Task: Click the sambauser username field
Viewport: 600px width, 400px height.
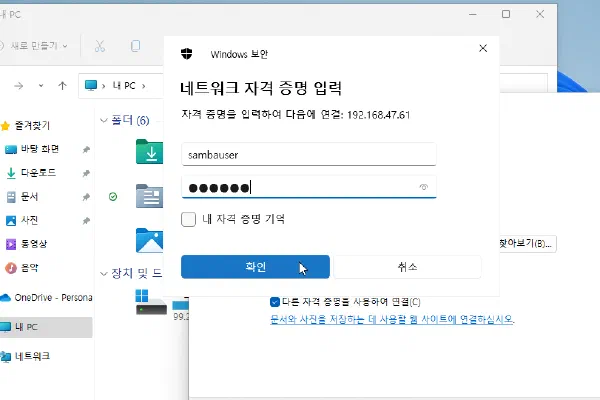Action: 309,155
